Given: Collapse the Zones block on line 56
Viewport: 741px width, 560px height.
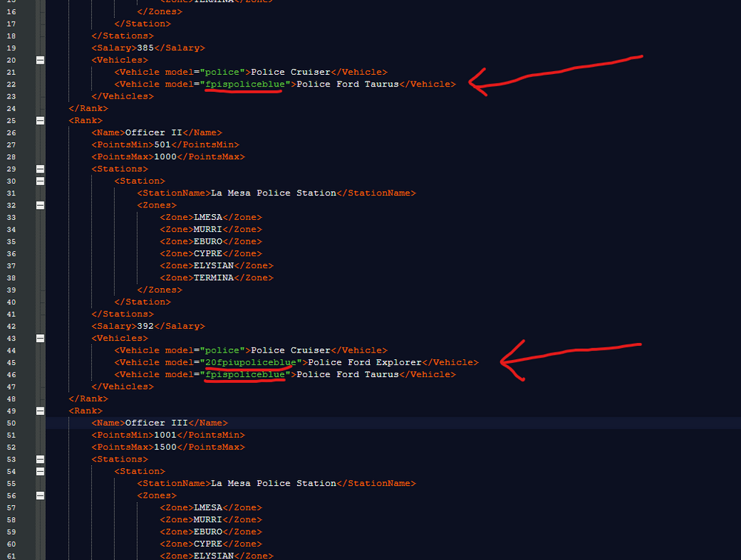Looking at the screenshot, I should (x=40, y=495).
